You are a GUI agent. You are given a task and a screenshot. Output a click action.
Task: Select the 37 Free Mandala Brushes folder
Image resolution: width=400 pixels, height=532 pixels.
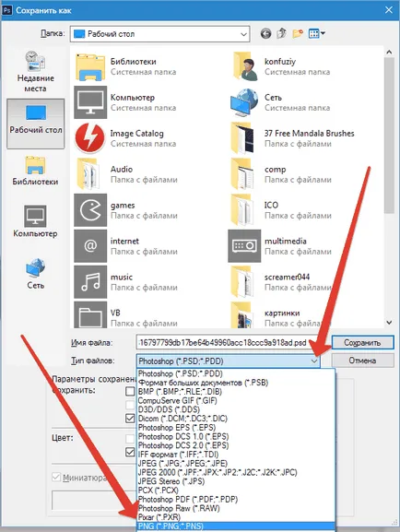[x=292, y=138]
